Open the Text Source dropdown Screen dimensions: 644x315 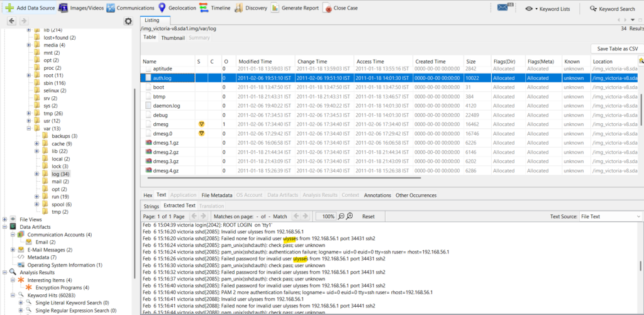click(x=609, y=216)
